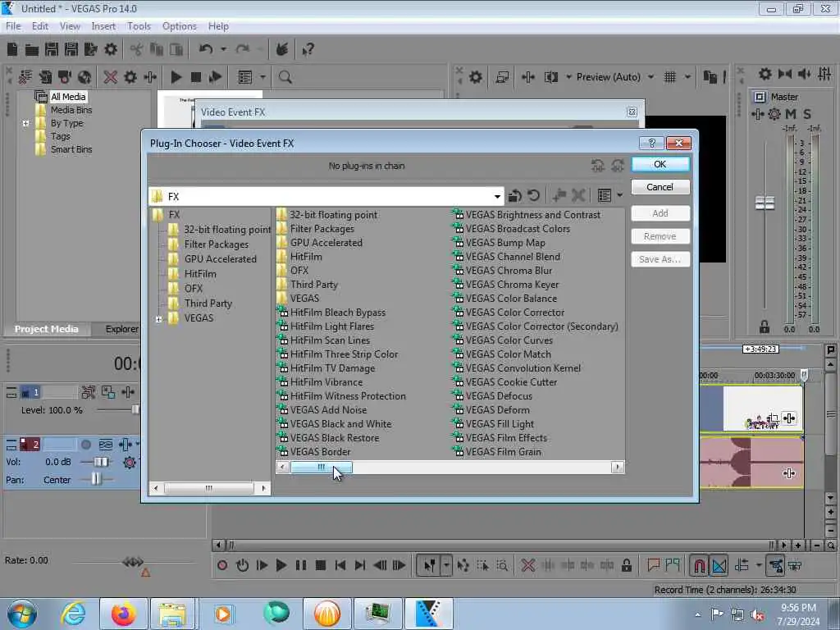The width and height of the screenshot is (840, 630).
Task: Toggle Enable Snapping magnet icon
Action: pos(699,566)
